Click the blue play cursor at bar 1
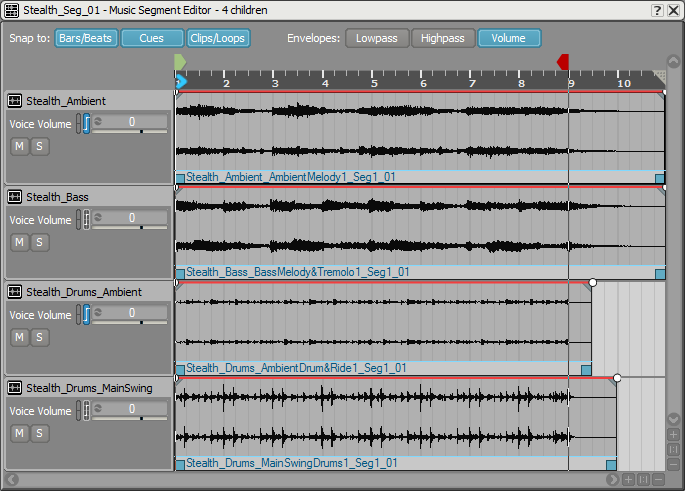 pos(181,82)
